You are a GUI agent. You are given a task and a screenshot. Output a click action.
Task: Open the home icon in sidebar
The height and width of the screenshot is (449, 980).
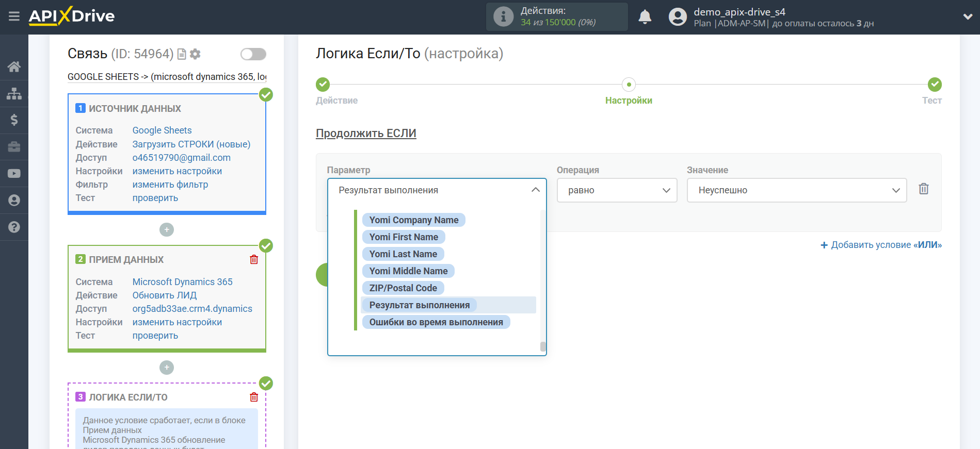[x=14, y=66]
